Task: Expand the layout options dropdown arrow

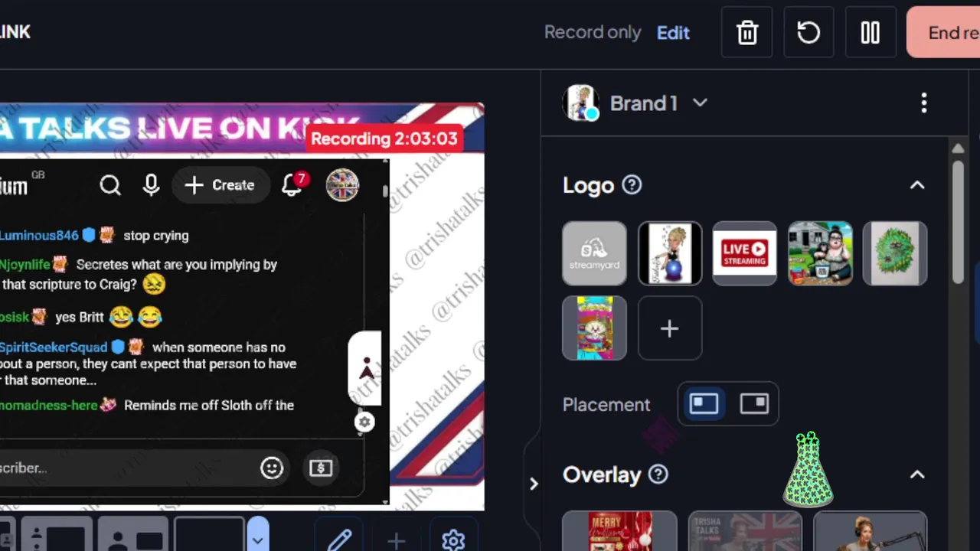Action: tap(258, 536)
